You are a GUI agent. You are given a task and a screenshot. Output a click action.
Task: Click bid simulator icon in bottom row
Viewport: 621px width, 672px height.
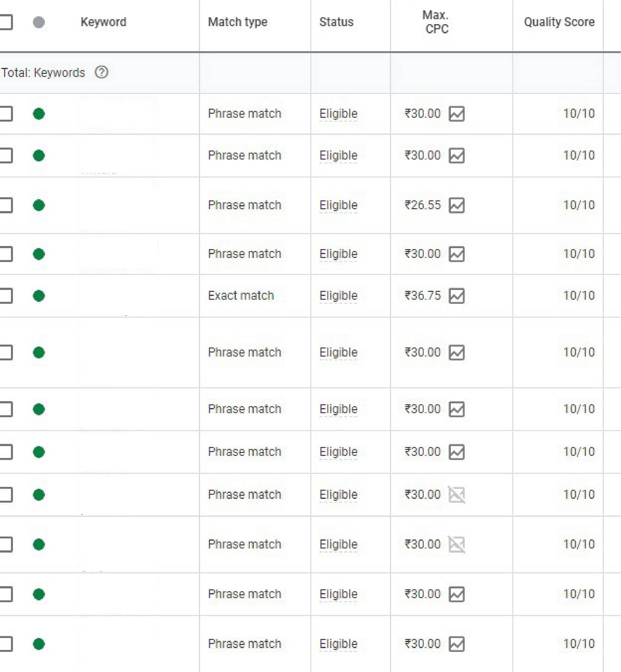coord(457,644)
